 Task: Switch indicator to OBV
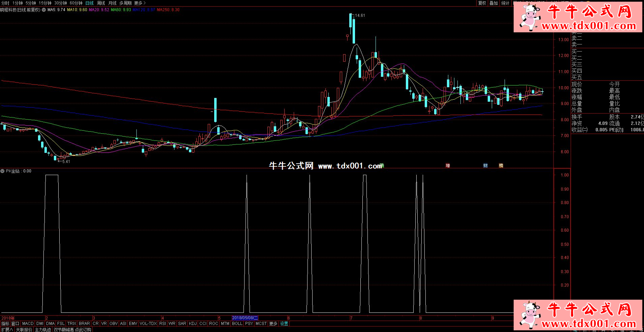pyautogui.click(x=114, y=324)
